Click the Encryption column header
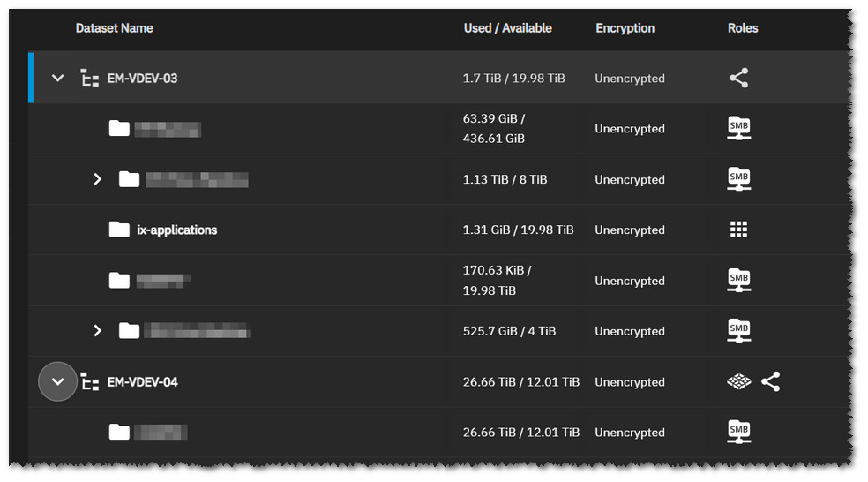Screen dimensions: 868x482 pos(625,28)
